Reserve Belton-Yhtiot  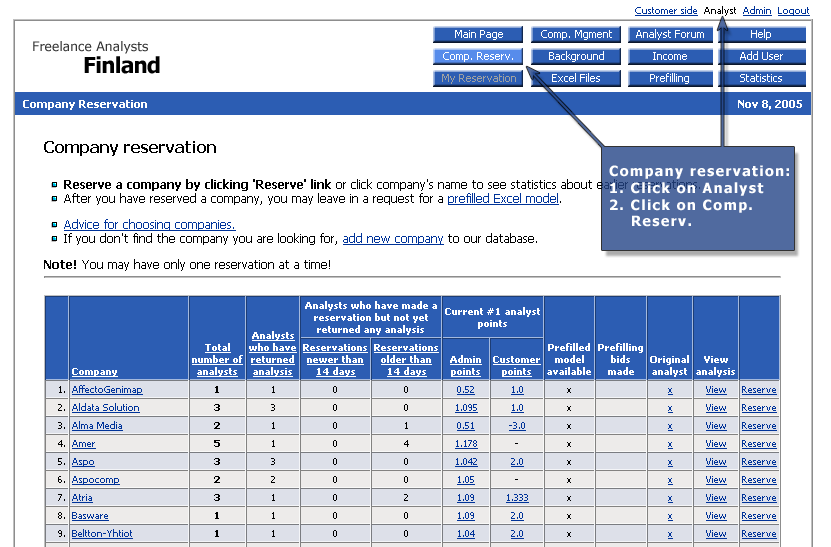(x=759, y=534)
